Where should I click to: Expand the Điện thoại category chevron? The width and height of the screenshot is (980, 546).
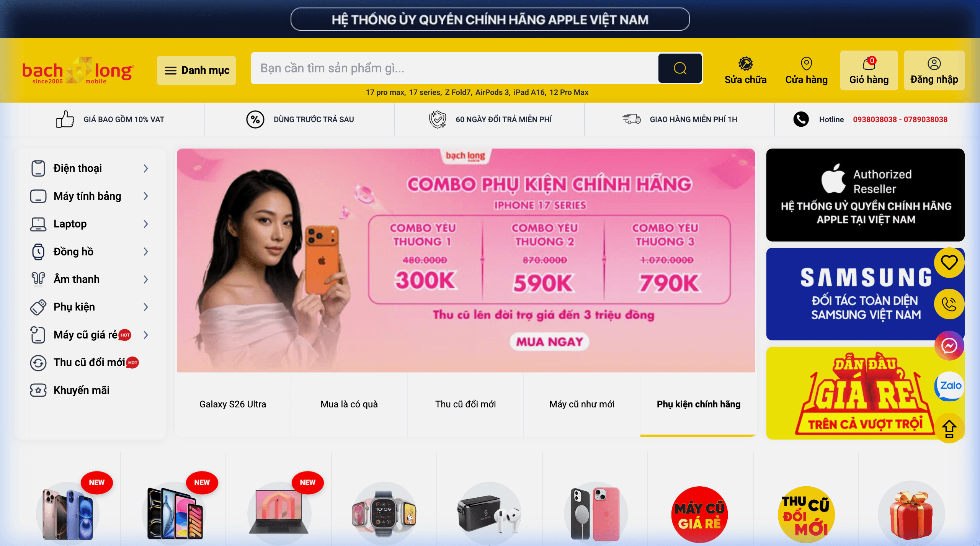pyautogui.click(x=146, y=168)
